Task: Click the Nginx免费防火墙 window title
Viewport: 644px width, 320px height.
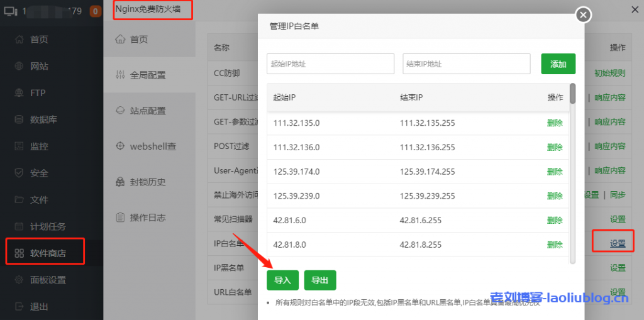Action: pyautogui.click(x=148, y=8)
